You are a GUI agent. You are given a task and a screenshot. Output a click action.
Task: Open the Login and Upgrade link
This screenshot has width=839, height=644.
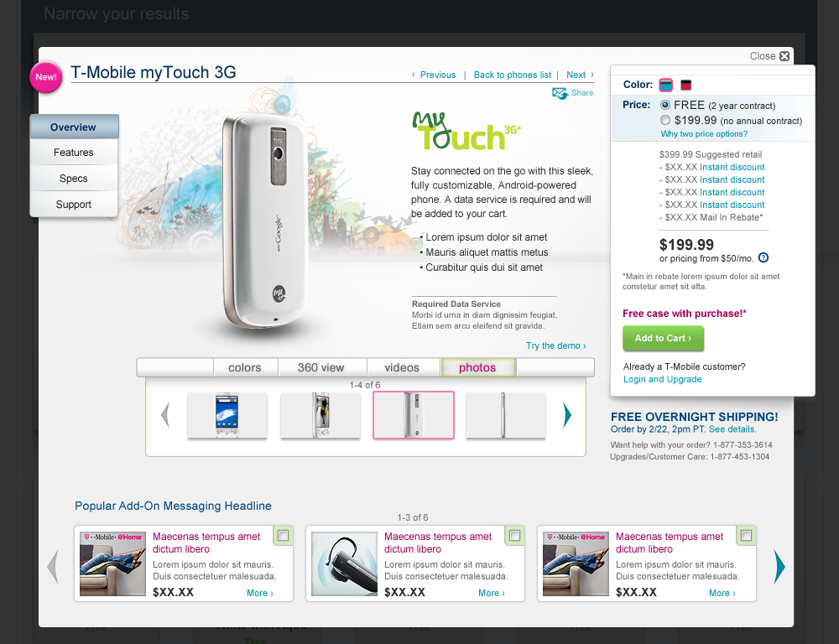[663, 379]
